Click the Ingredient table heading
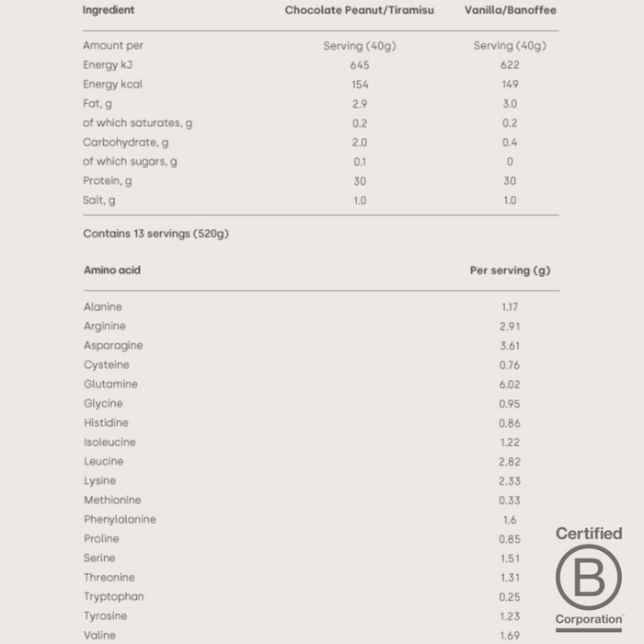644x644 pixels. pyautogui.click(x=109, y=10)
